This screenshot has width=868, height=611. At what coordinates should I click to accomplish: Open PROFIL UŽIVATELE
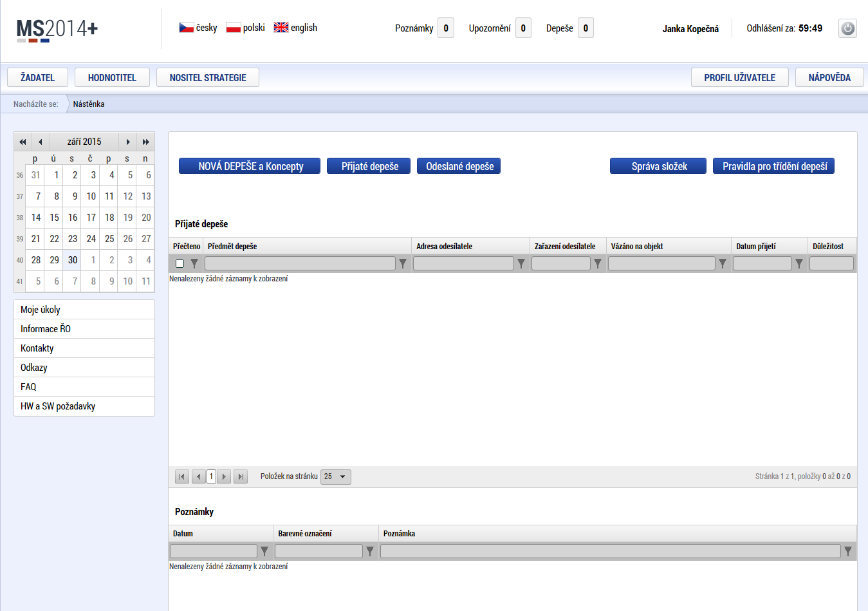click(740, 77)
